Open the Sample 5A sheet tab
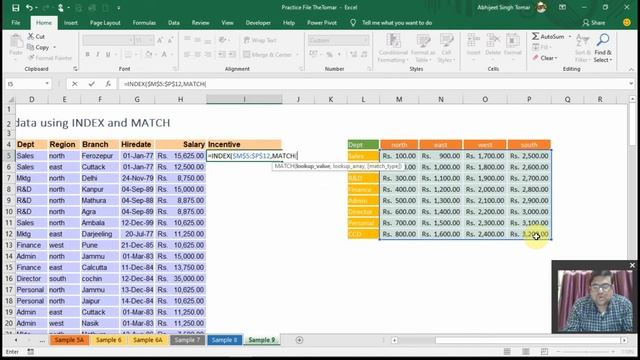This screenshot has width=640, height=360. (69, 340)
